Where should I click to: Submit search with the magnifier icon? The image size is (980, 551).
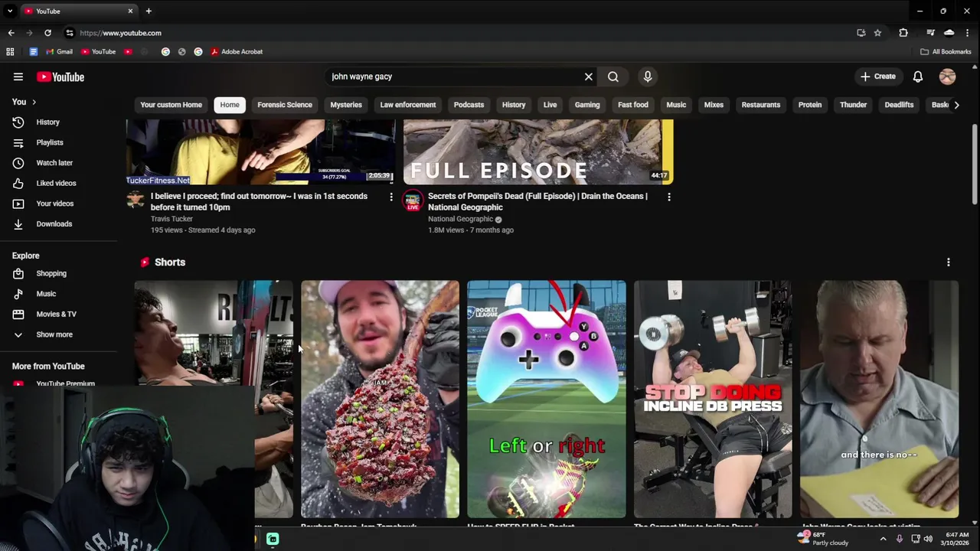click(x=613, y=77)
